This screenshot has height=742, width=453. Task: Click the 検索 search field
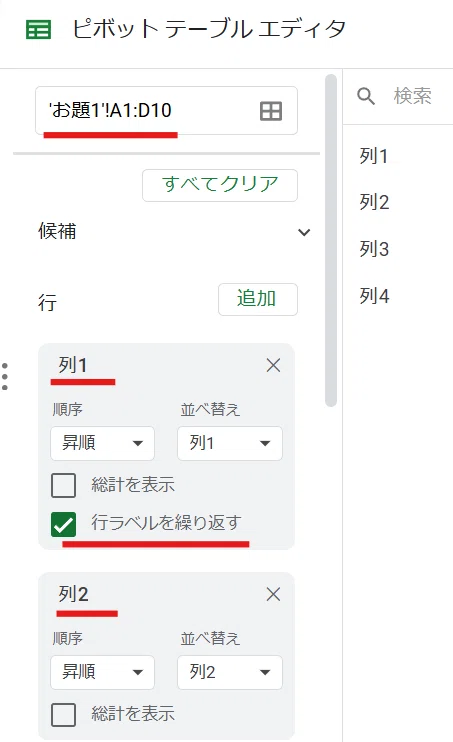(412, 96)
